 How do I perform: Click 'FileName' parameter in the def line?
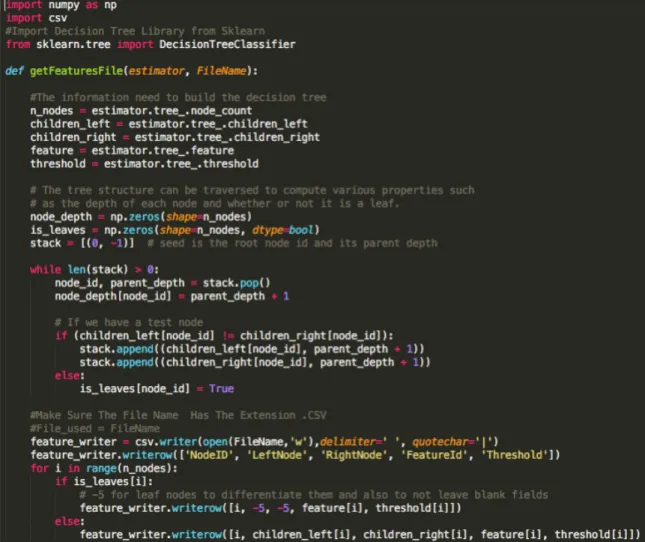(221, 71)
